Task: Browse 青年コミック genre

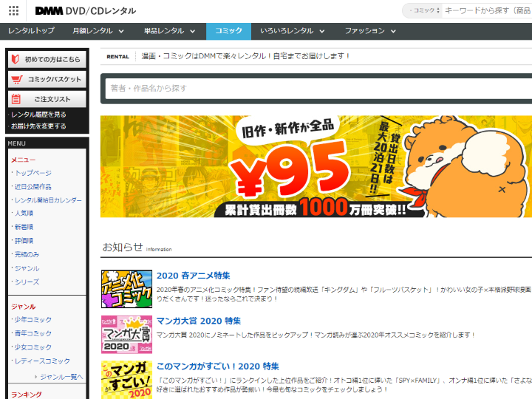Action: click(x=33, y=333)
